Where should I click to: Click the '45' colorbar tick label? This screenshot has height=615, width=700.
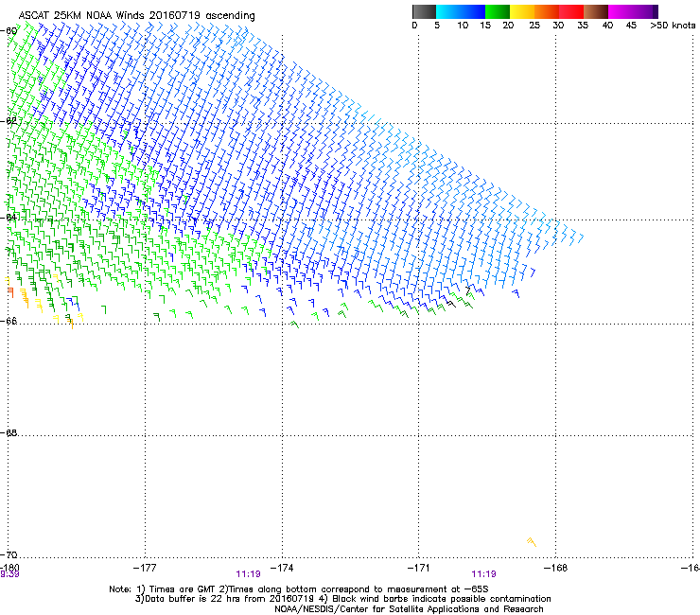tap(631, 26)
